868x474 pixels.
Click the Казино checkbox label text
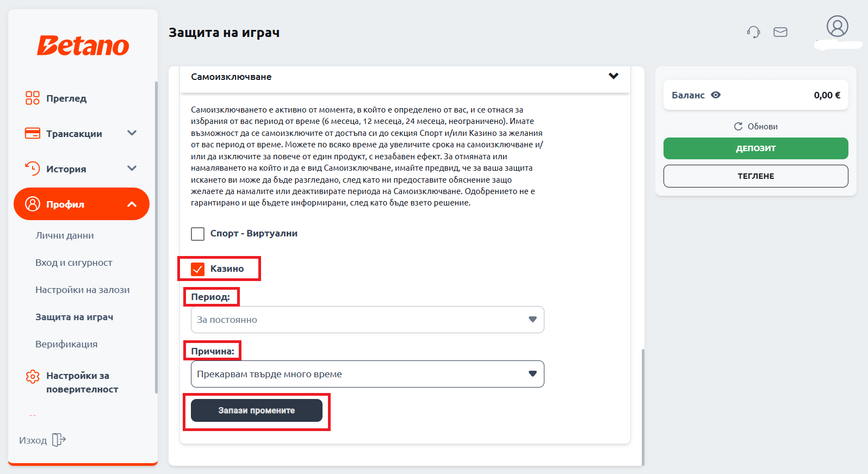[x=227, y=269]
